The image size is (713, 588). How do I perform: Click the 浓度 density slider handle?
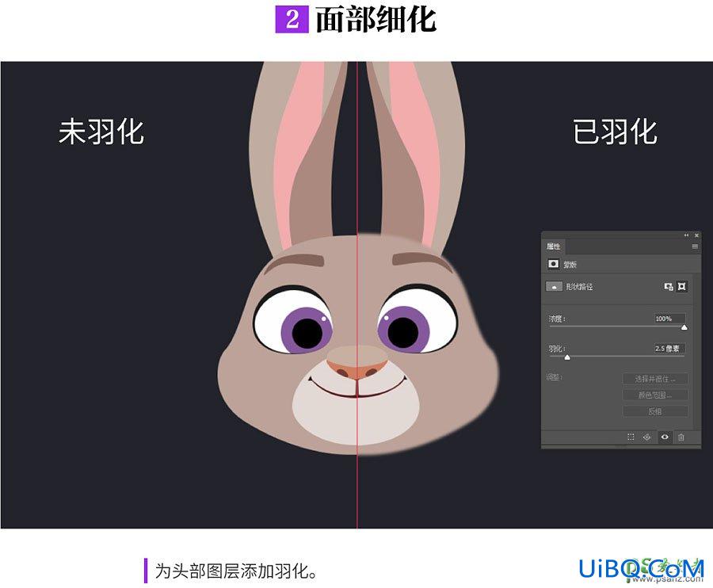tap(684, 327)
